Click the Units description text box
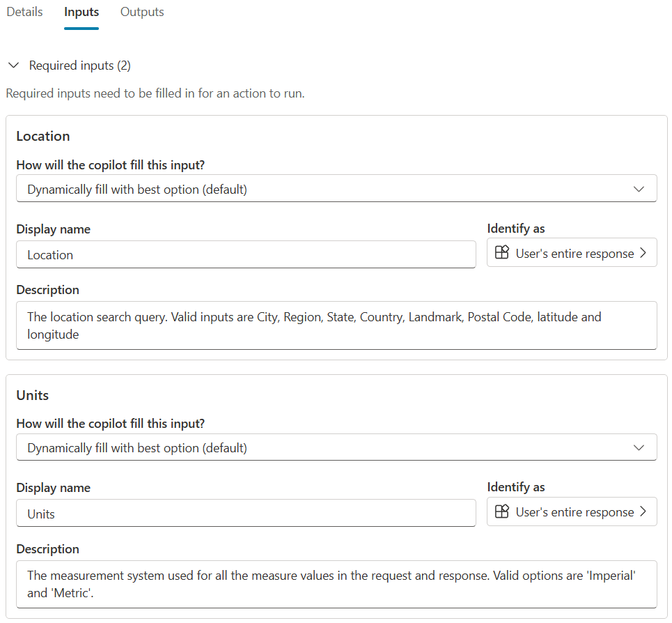The width and height of the screenshot is (672, 623). (x=336, y=584)
